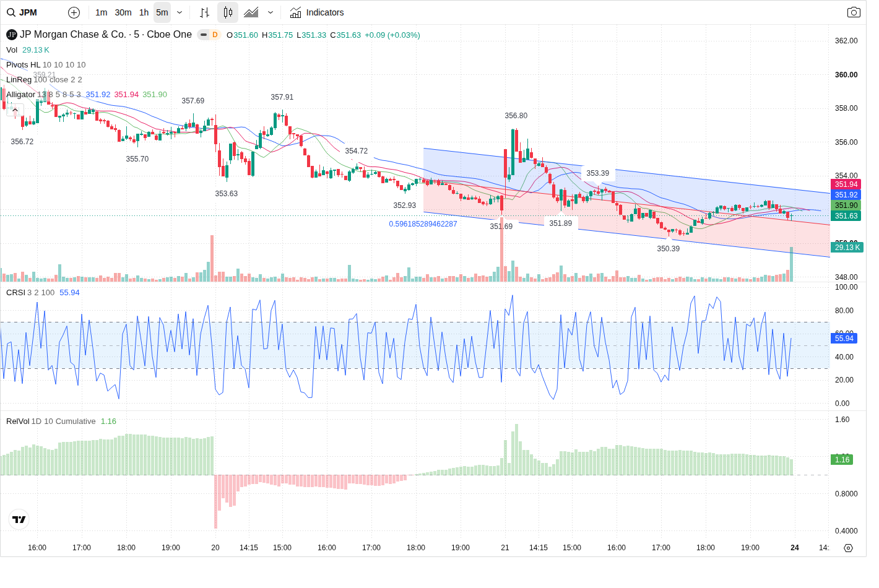
Task: Click the 353.39 pivot high label
Action: (x=598, y=173)
